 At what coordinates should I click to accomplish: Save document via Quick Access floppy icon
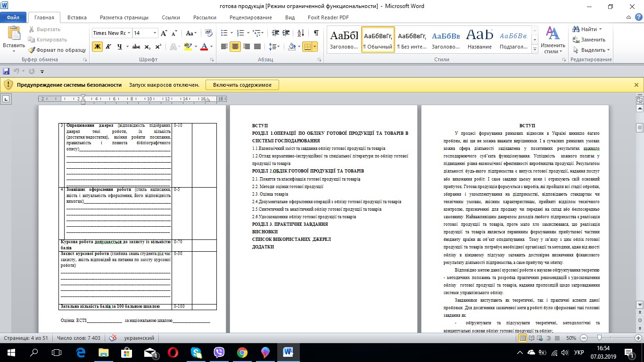6,71
